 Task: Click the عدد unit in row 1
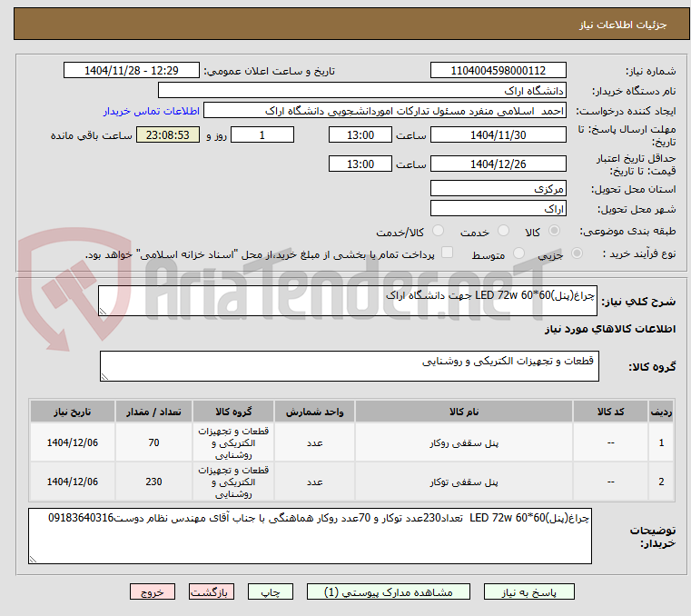pyautogui.click(x=314, y=443)
